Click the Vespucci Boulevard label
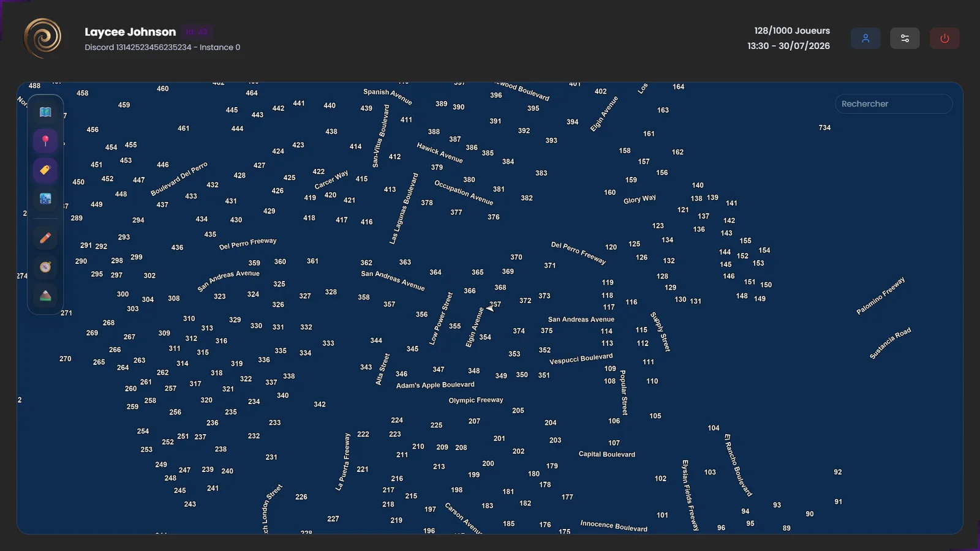 (581, 359)
